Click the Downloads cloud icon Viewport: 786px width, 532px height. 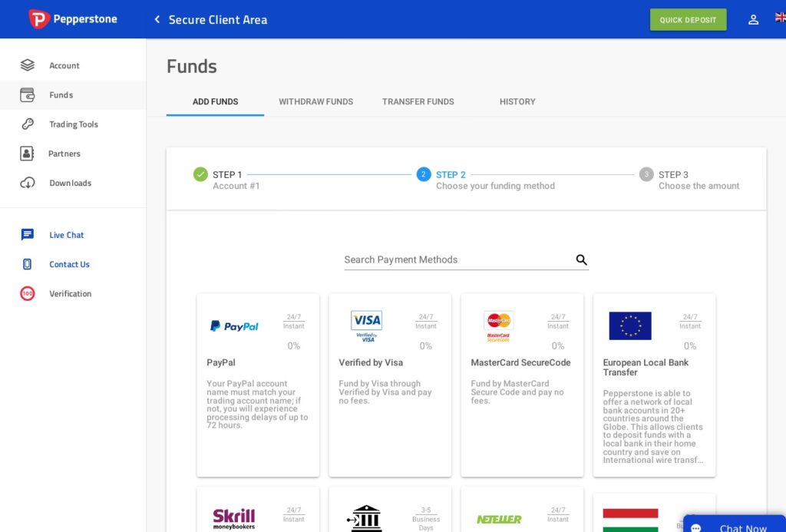point(28,183)
